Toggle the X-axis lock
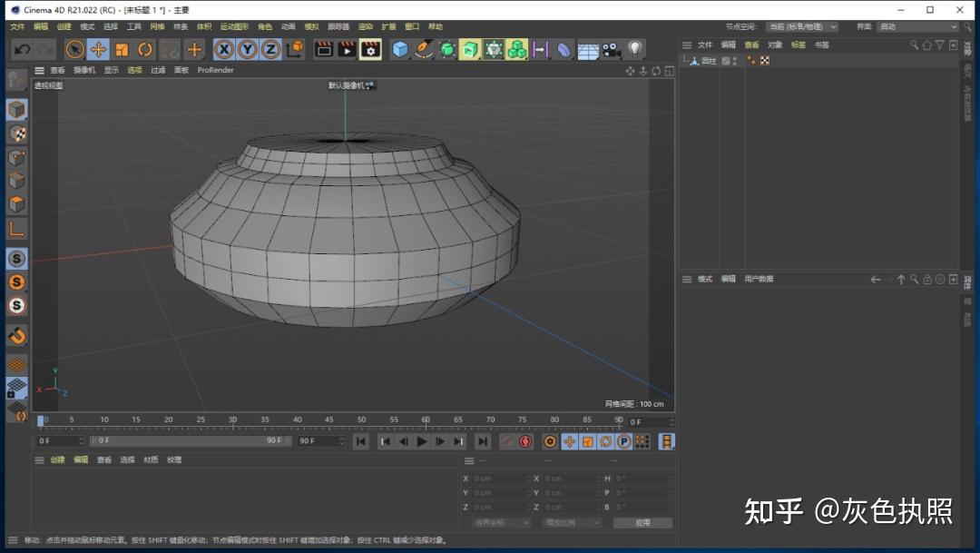The image size is (980, 553). [223, 49]
